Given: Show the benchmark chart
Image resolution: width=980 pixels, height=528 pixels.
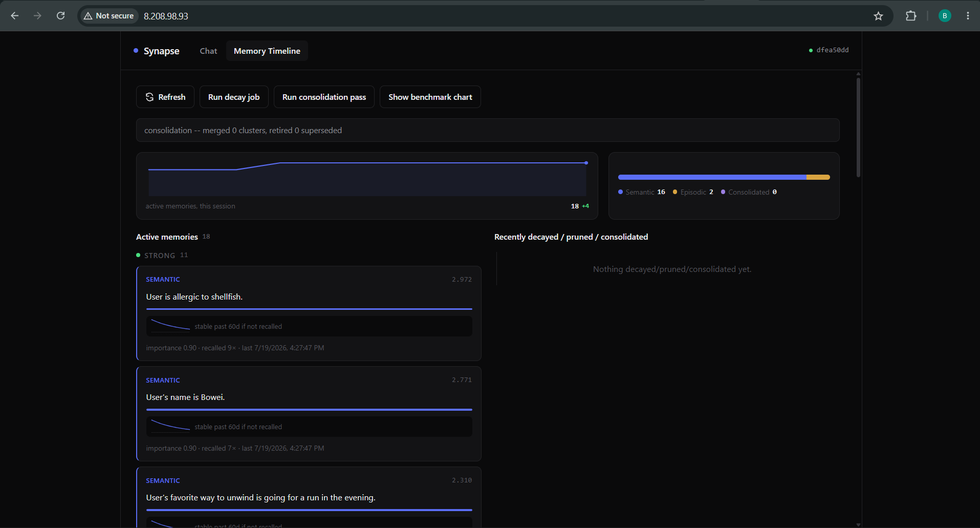Looking at the screenshot, I should pos(430,97).
